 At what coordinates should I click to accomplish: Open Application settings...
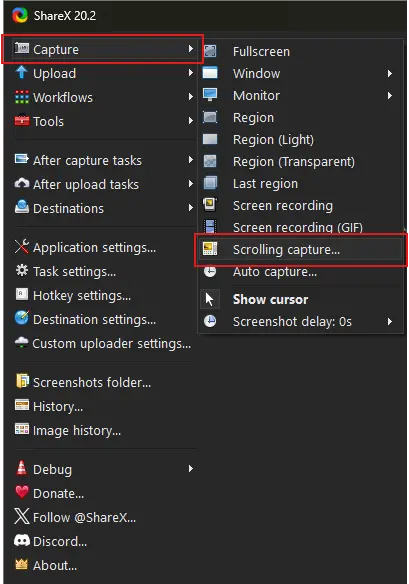click(104, 247)
